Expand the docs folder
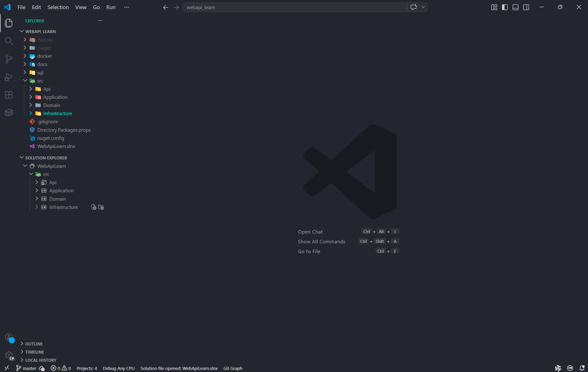 pos(25,64)
